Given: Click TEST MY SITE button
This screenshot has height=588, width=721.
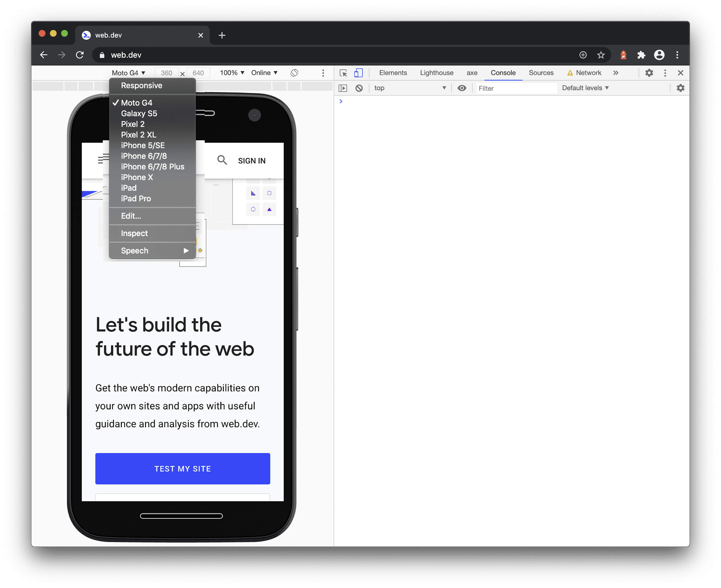Looking at the screenshot, I should click(x=183, y=468).
